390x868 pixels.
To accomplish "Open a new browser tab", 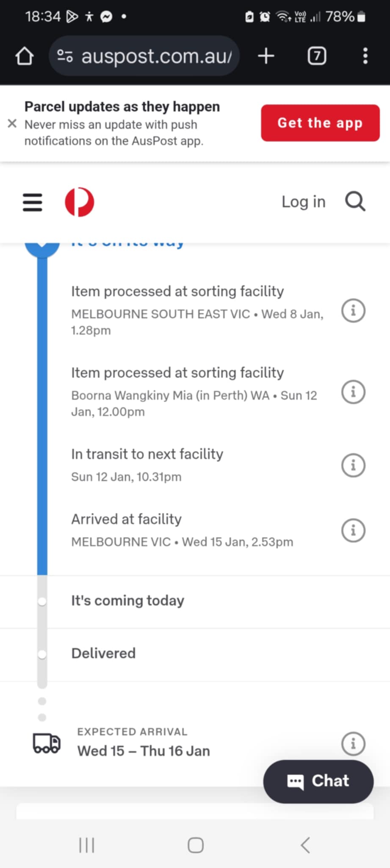I will [266, 56].
